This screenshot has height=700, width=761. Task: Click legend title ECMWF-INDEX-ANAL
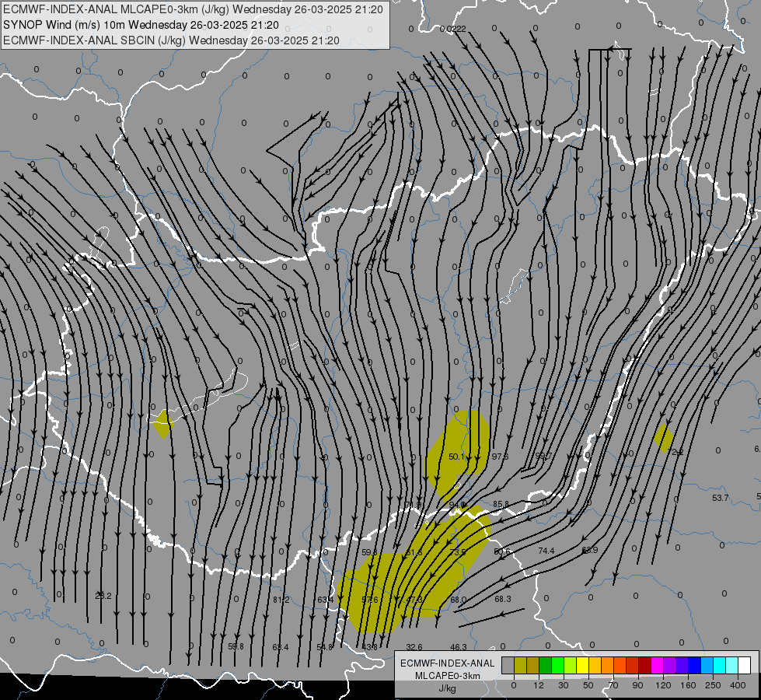448,663
